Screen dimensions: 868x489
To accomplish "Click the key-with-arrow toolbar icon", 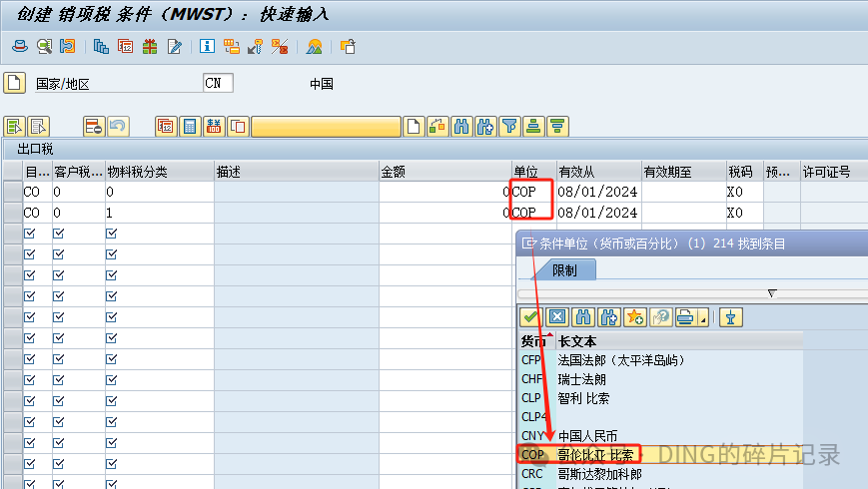I will [255, 47].
